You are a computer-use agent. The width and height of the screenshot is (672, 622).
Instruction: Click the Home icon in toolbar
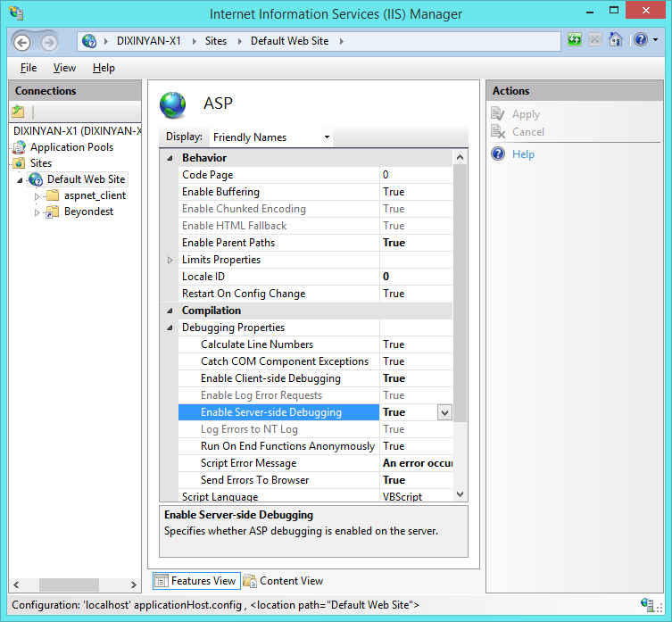tap(616, 40)
